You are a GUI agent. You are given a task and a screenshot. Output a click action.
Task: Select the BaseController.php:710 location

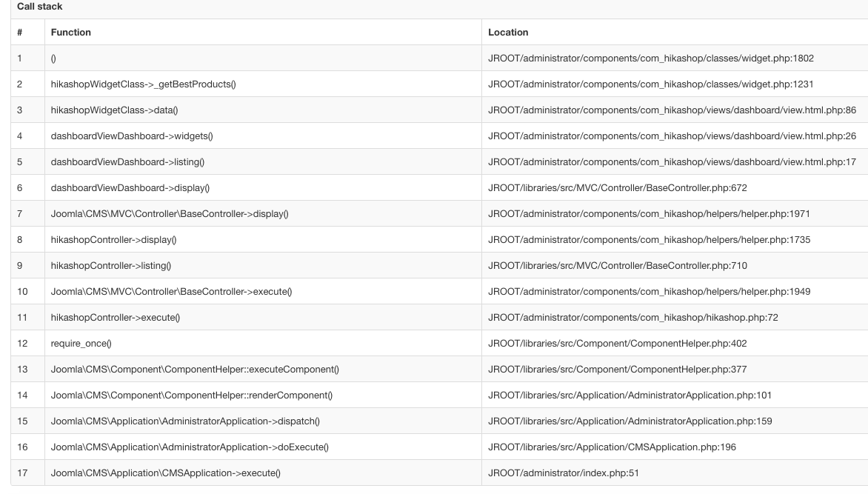pyautogui.click(x=618, y=266)
